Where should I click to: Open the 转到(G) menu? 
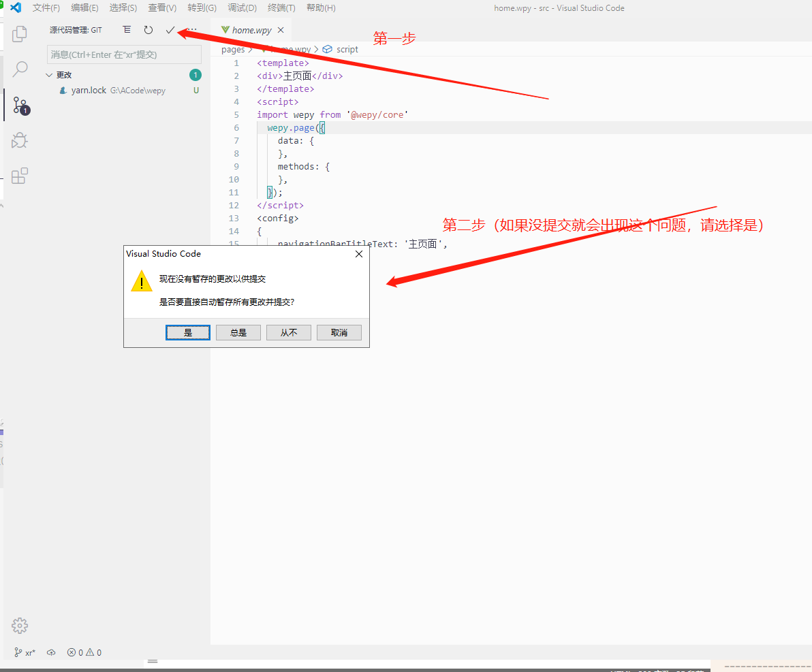202,7
